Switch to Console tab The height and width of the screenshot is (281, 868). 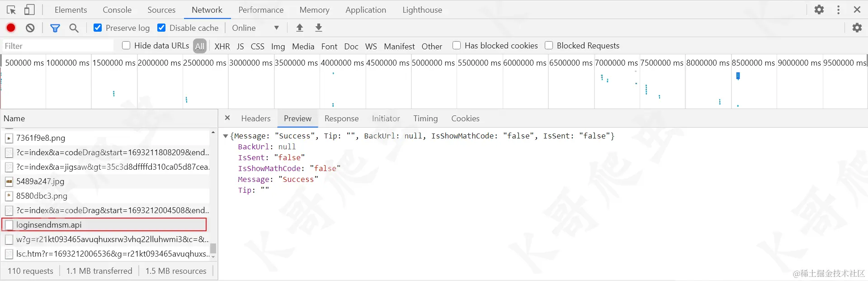coord(117,10)
